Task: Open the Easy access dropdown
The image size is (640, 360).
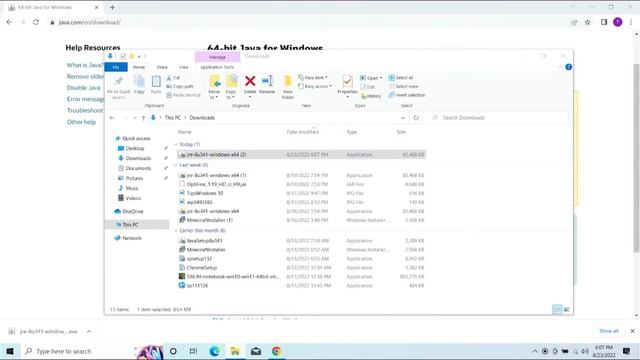Action: coord(315,87)
